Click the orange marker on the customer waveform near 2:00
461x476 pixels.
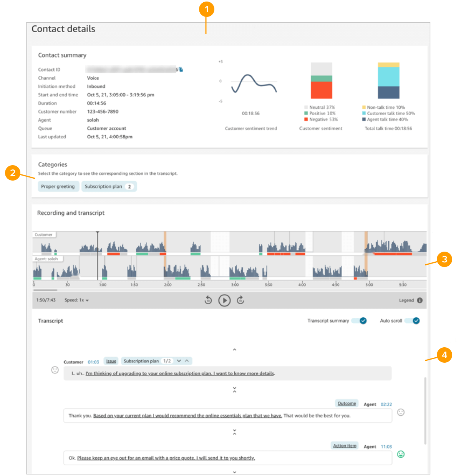click(165, 242)
